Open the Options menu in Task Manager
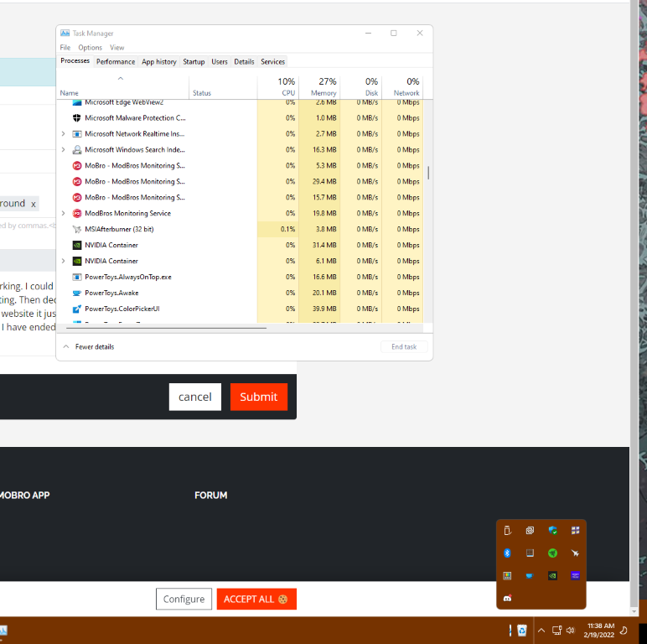This screenshot has width=647, height=644. coord(90,48)
